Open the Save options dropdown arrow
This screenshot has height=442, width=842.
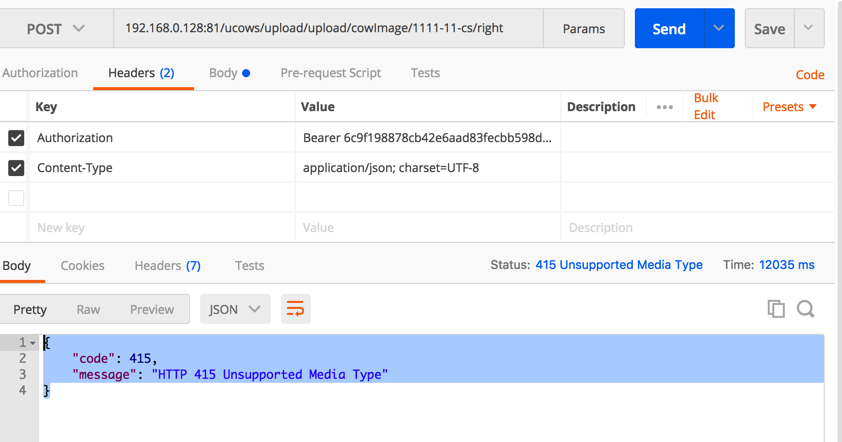click(809, 29)
